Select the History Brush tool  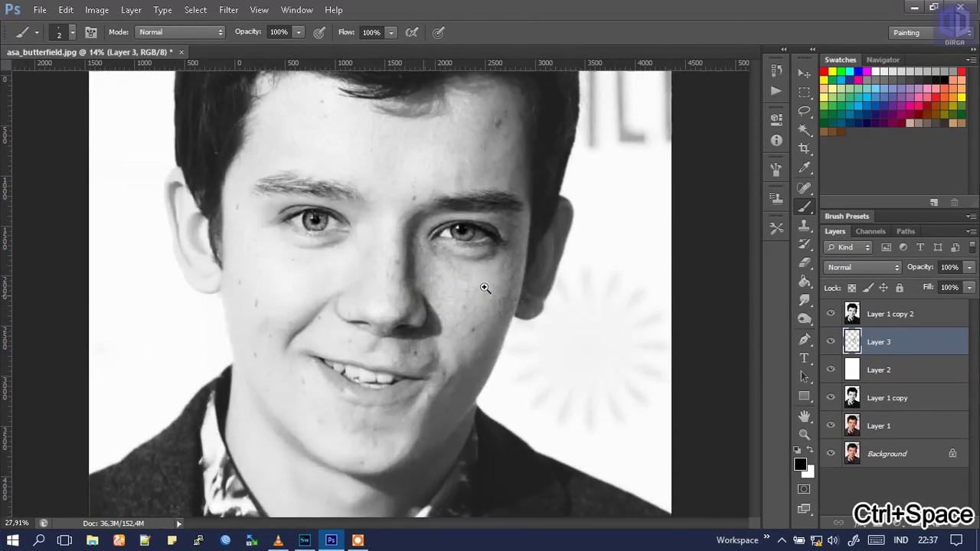point(804,244)
